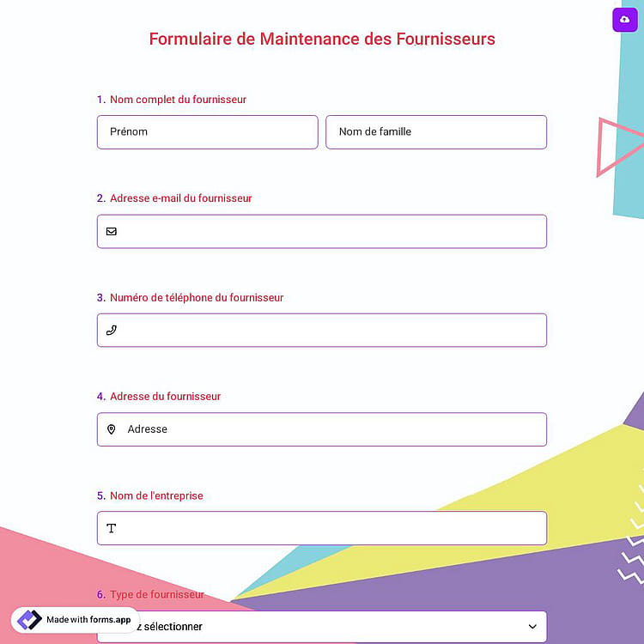Click the phone handset icon
The width and height of the screenshot is (644, 644).
tap(112, 331)
